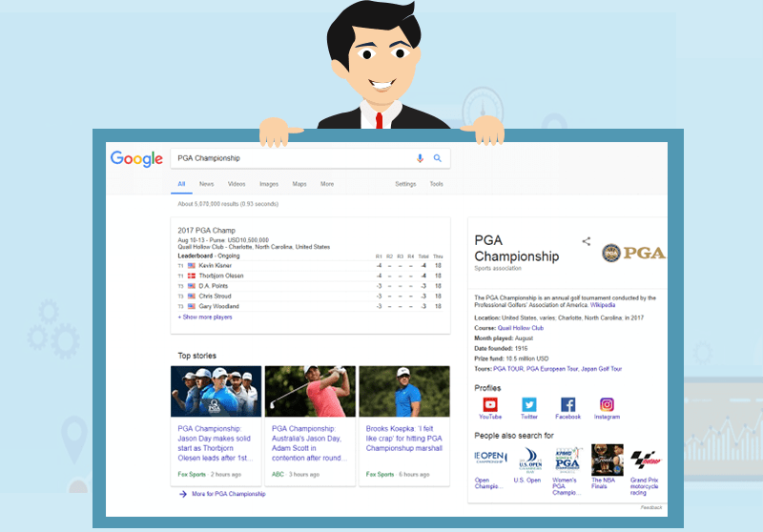Click the share icon in knowledge panel
This screenshot has height=532, width=763.
point(587,241)
